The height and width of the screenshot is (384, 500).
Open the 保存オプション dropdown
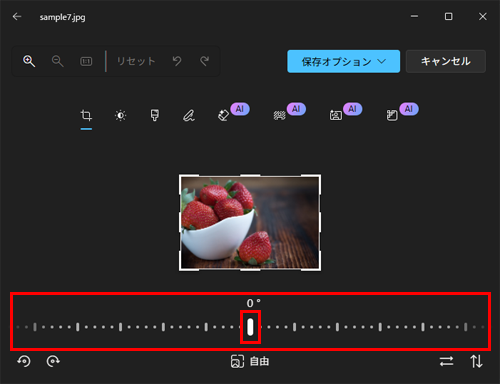pyautogui.click(x=344, y=61)
